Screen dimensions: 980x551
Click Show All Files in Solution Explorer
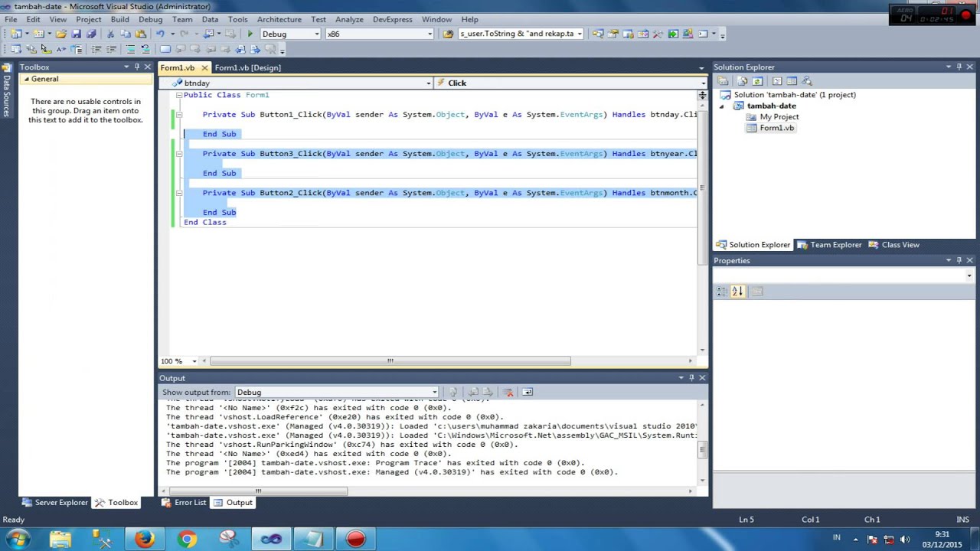pos(742,80)
